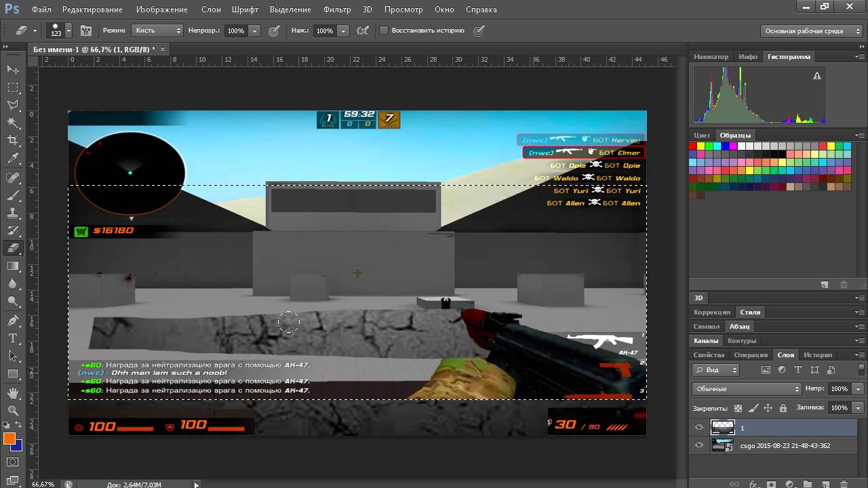868x488 pixels.
Task: Select the Crop tool
Action: point(13,140)
